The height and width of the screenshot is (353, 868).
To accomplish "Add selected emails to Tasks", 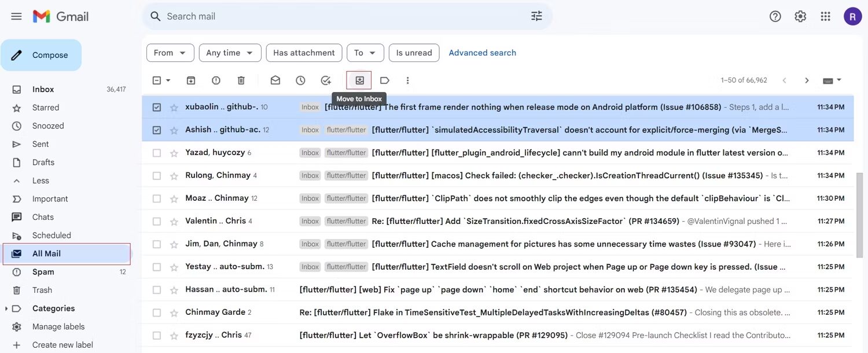I will tap(326, 80).
